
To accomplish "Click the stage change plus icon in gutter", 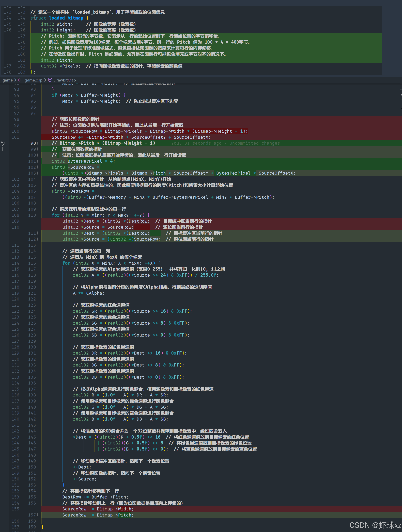I will tap(3, 149).
